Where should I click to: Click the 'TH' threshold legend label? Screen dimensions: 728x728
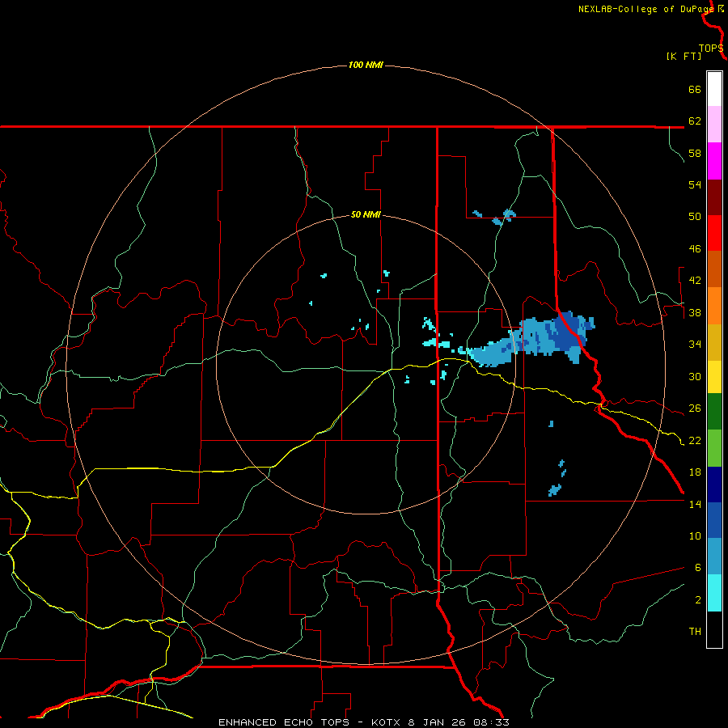click(x=695, y=632)
